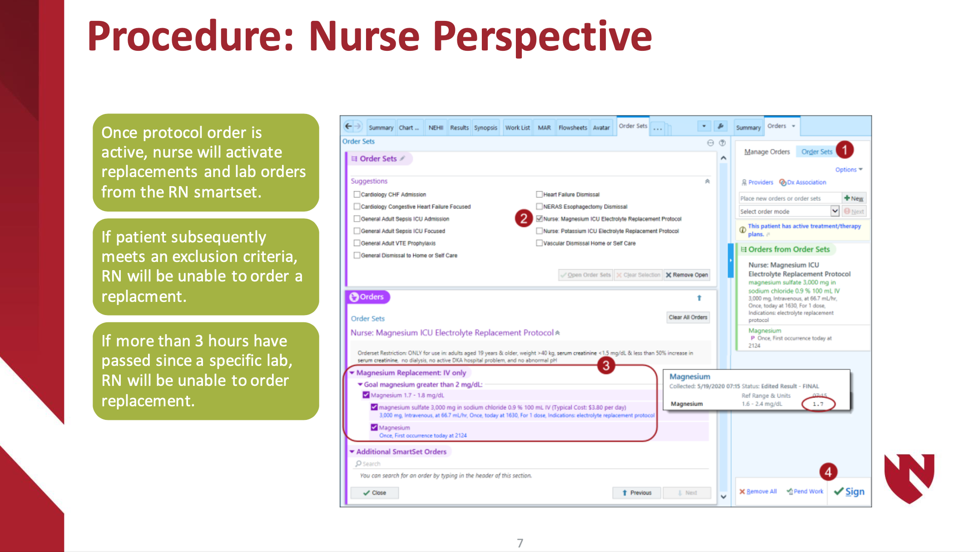Click the blue up arrow in Orders section

[x=699, y=298]
